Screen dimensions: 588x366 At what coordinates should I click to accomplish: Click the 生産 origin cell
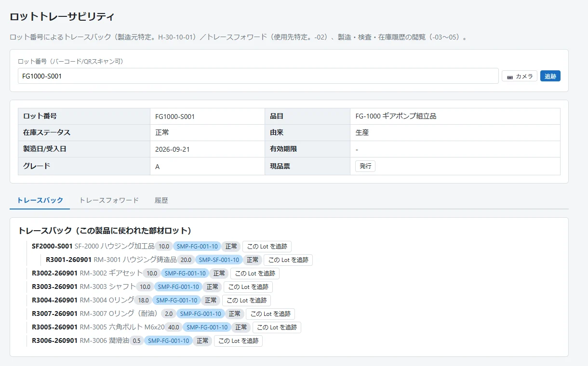pyautogui.click(x=455, y=133)
